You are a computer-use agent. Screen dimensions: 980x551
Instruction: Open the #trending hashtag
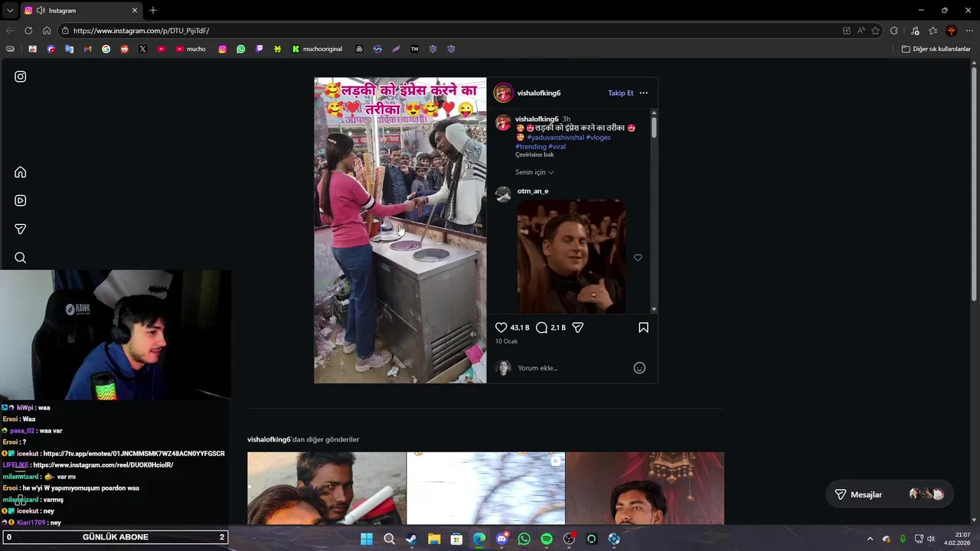point(531,147)
